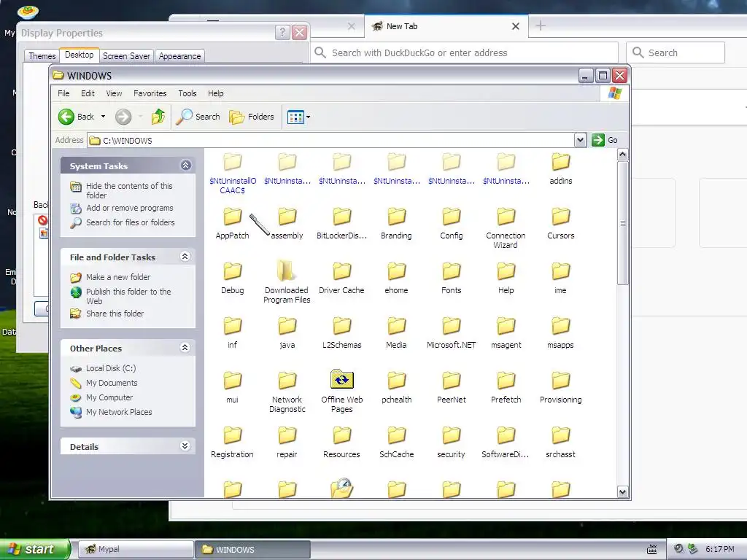Screen dimensions: 747x560
Task: Select the Network Diagnostic folder
Action: click(287, 392)
